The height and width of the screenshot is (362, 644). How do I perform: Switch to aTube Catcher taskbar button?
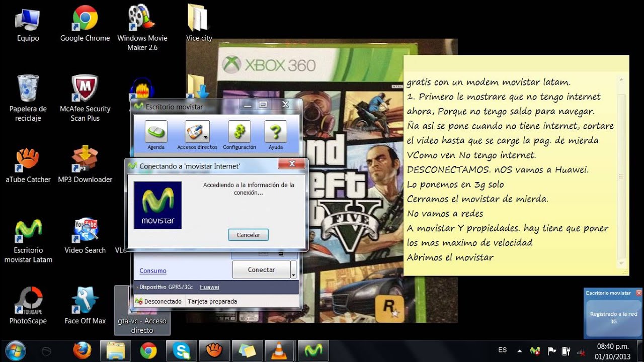click(x=214, y=350)
